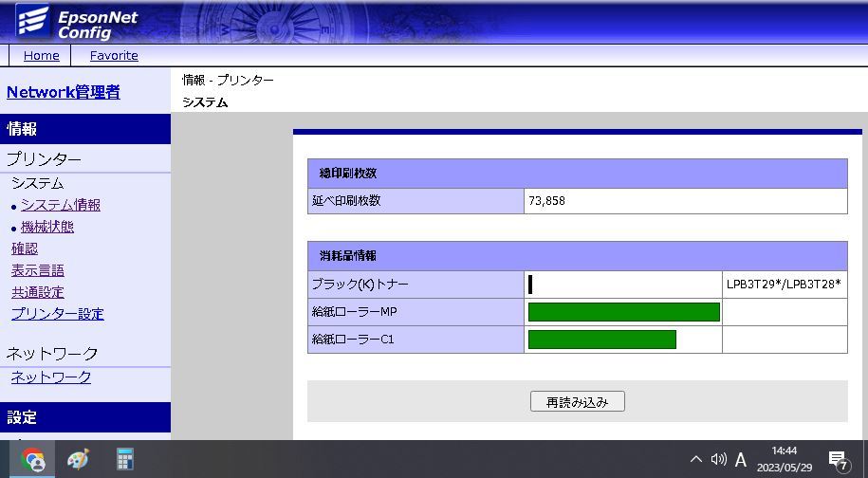This screenshot has width=868, height=478.
Task: Open the システム情報 link
Action: pos(61,205)
